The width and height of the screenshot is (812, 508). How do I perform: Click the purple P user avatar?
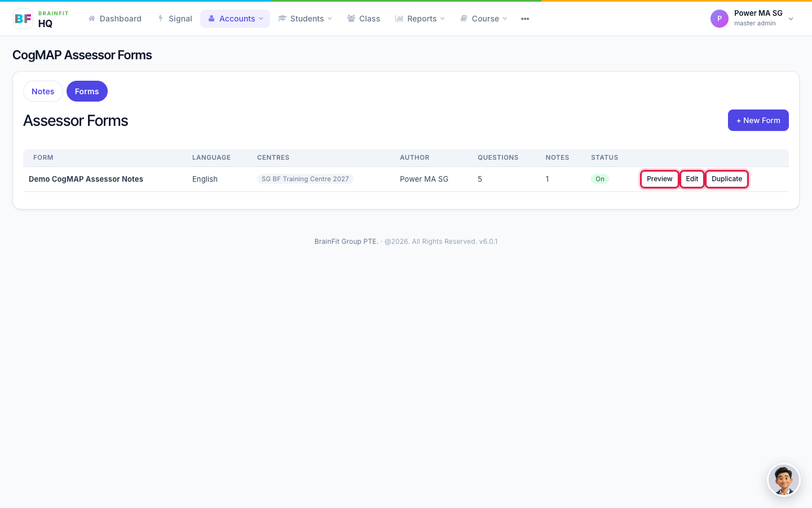(720, 19)
